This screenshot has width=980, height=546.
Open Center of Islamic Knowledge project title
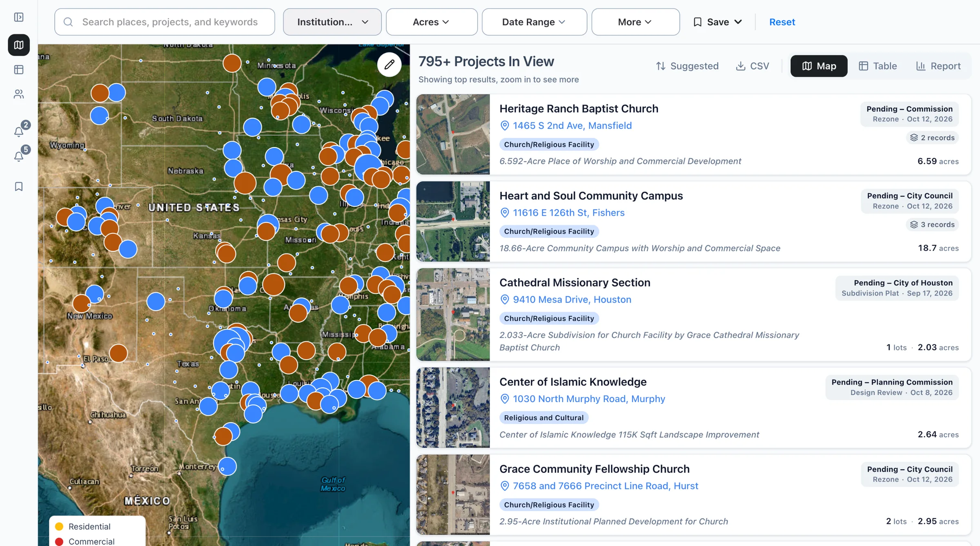pos(573,382)
